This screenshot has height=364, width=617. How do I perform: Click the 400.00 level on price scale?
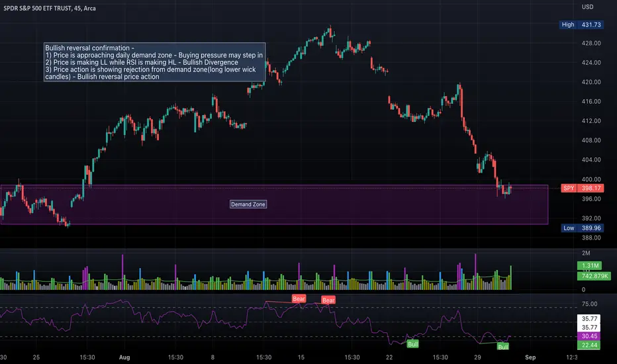[x=591, y=179]
